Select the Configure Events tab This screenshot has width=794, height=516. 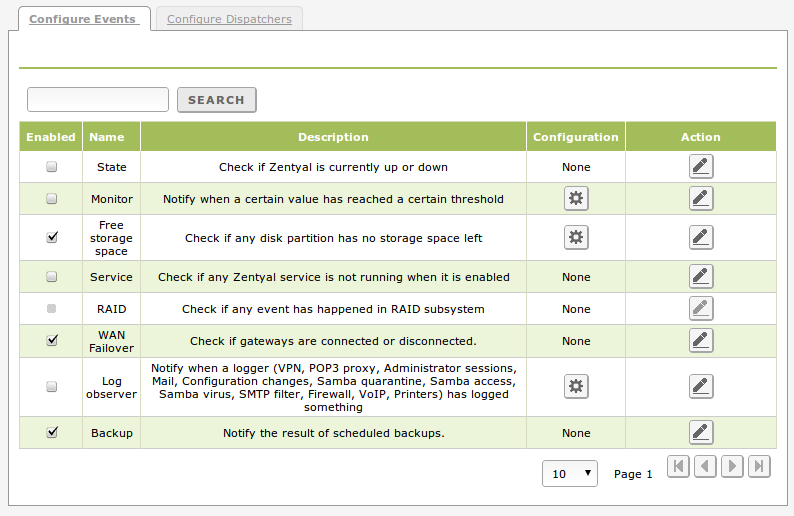tap(82, 19)
